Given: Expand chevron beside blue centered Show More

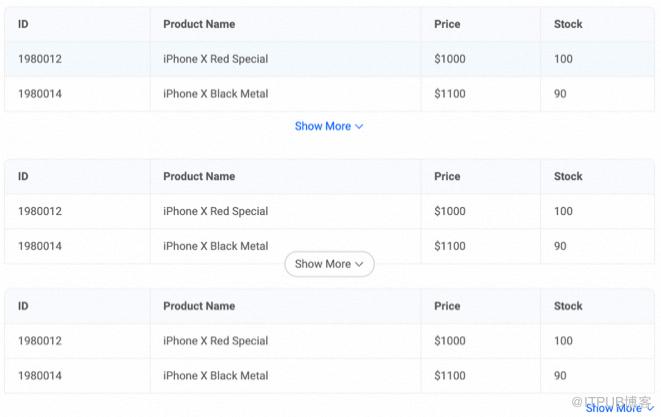Looking at the screenshot, I should [x=359, y=126].
